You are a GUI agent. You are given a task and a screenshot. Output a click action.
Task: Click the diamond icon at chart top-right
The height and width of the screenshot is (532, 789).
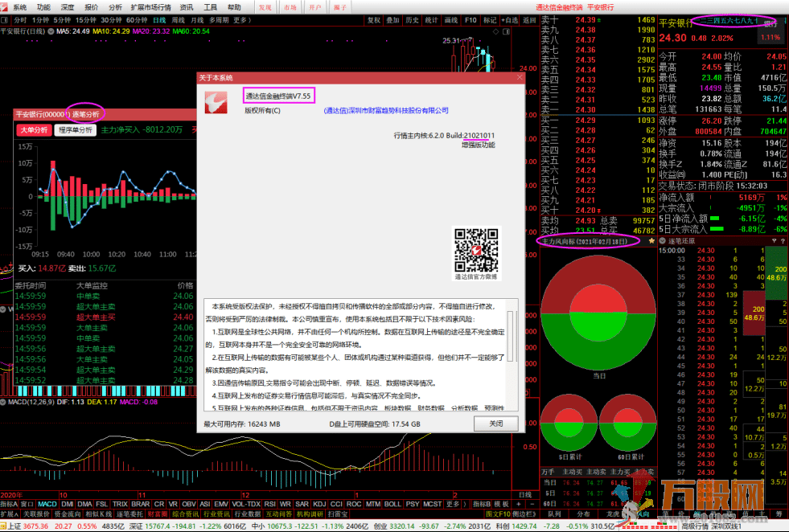pos(495,31)
